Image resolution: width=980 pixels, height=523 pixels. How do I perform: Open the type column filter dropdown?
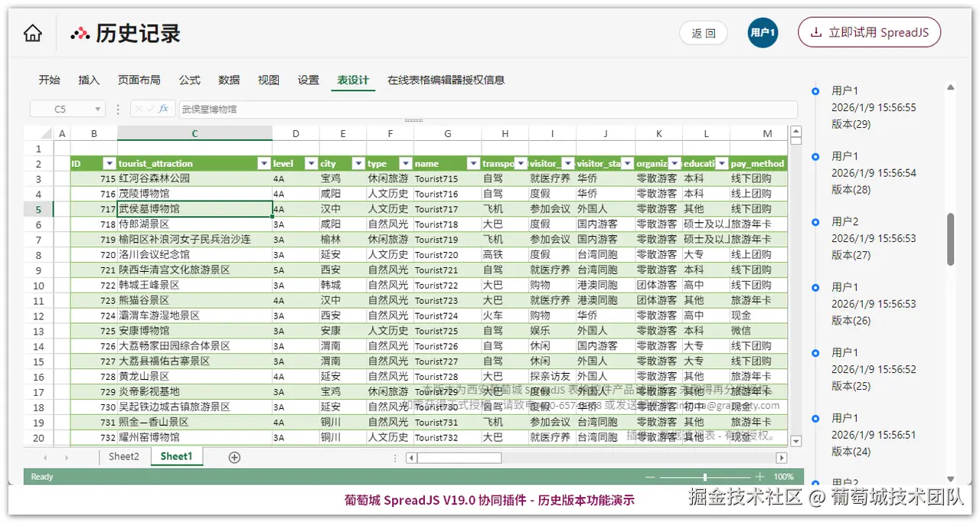(x=405, y=163)
